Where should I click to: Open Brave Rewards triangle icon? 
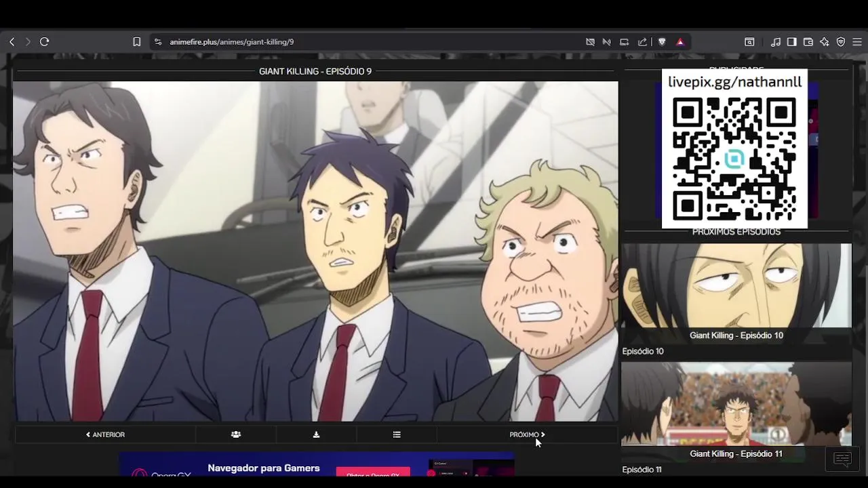680,42
